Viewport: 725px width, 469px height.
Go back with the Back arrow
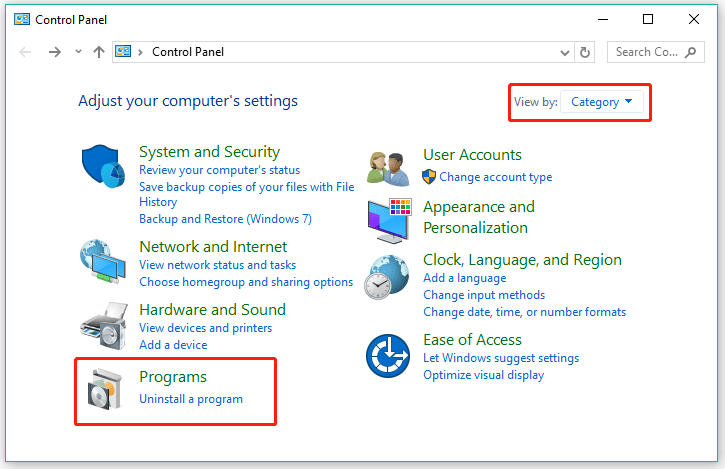coord(25,52)
